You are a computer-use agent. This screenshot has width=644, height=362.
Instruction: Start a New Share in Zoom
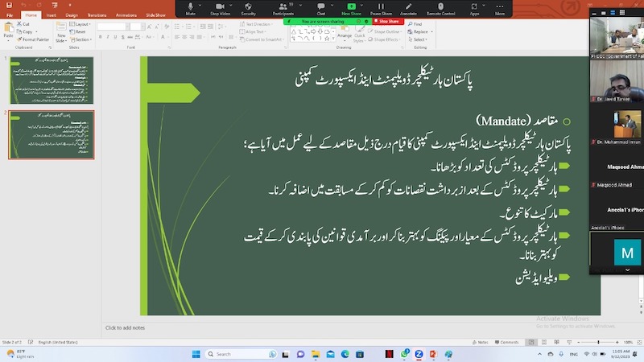pyautogui.click(x=351, y=8)
